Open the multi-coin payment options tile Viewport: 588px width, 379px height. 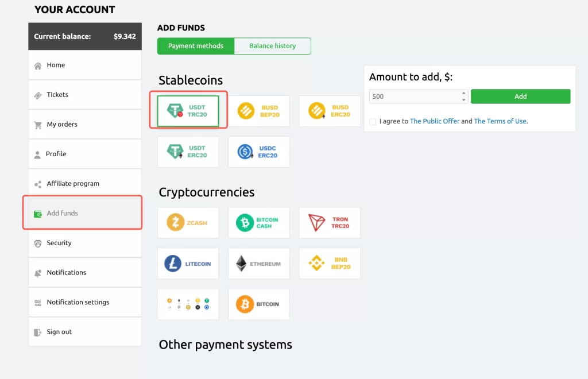click(188, 304)
